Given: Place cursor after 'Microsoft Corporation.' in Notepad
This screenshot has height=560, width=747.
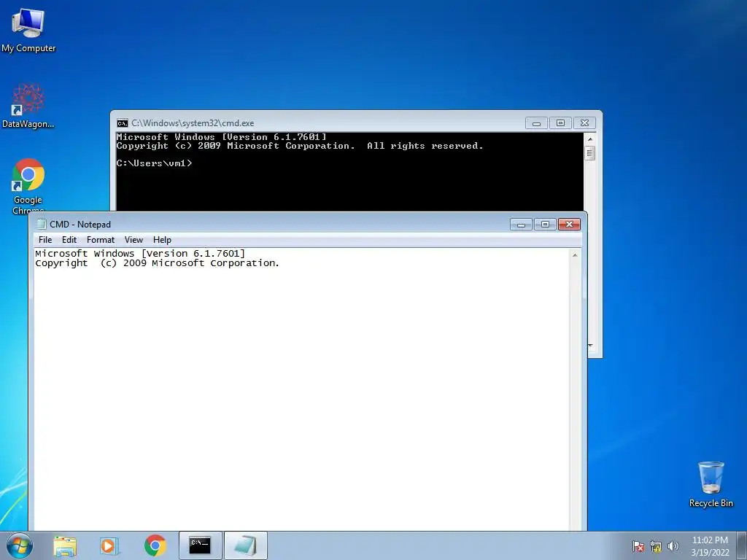Looking at the screenshot, I should [x=279, y=263].
